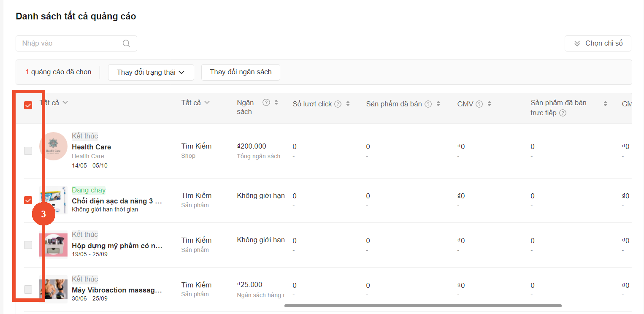
Task: Click the Máy Vibroaction massage product thumbnail
Action: tap(53, 289)
